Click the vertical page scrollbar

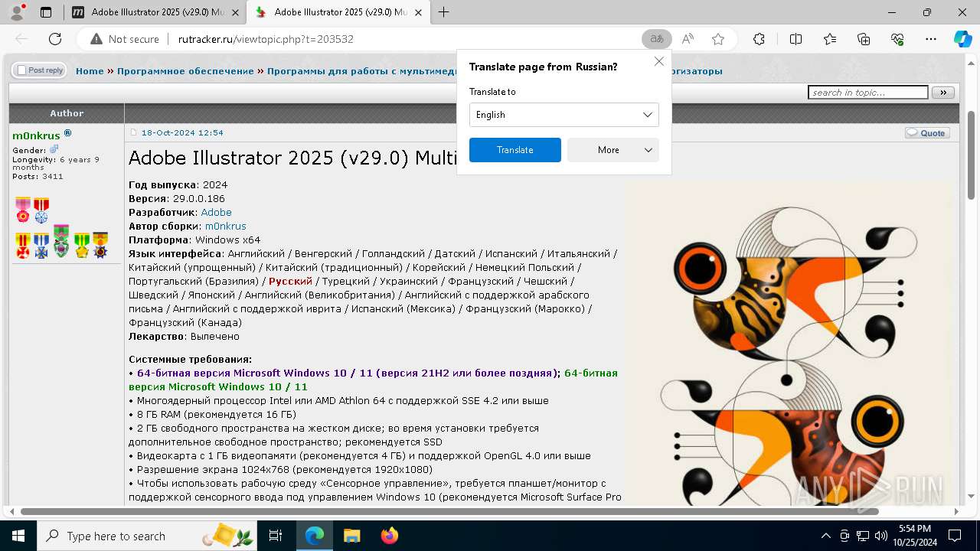971,156
